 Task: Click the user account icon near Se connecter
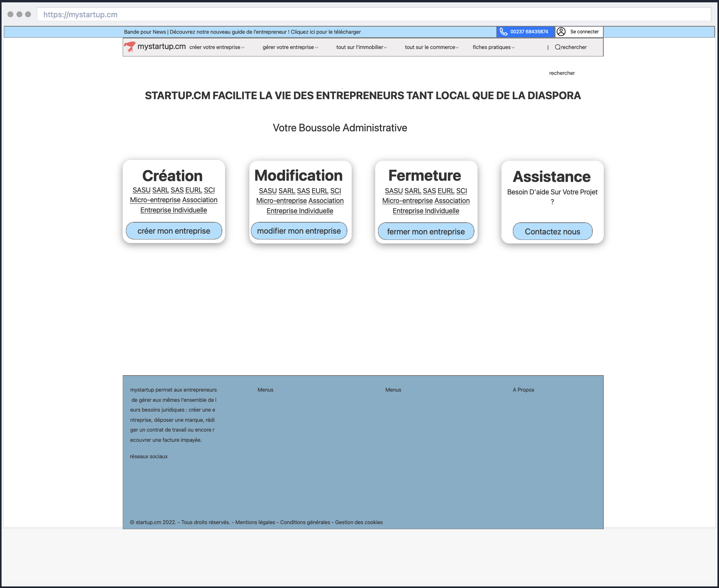point(561,32)
